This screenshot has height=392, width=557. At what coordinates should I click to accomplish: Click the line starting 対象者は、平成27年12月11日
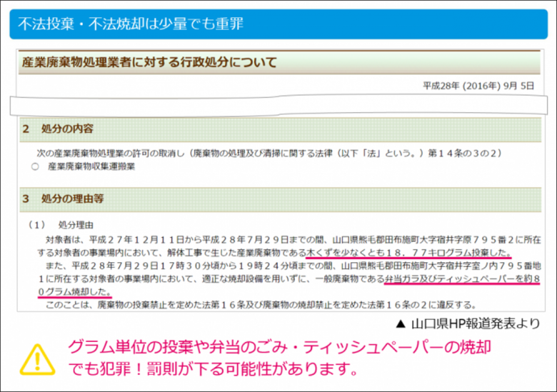[x=293, y=240]
